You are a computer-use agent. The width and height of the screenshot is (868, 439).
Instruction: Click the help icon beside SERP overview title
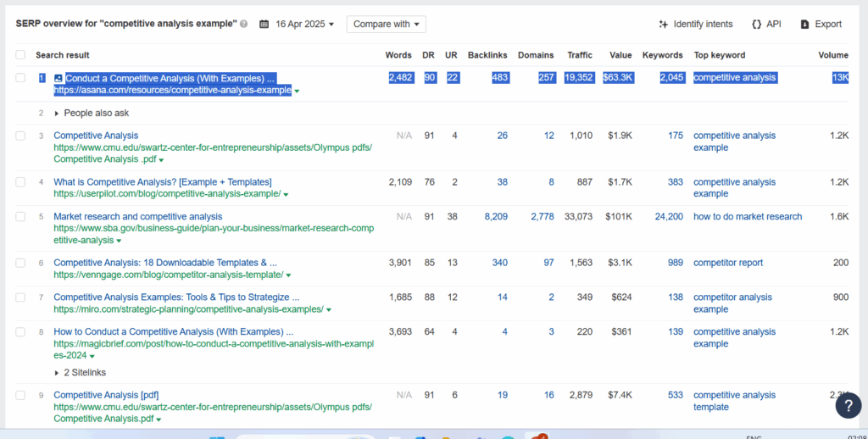coord(244,25)
